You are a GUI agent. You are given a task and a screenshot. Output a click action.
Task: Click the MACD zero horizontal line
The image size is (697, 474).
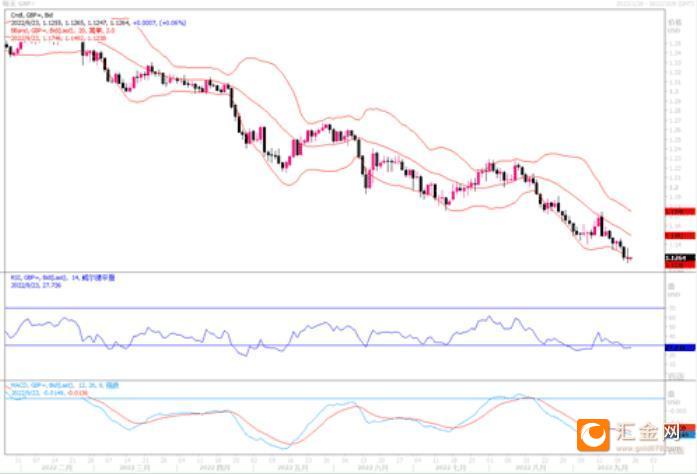(x=335, y=398)
